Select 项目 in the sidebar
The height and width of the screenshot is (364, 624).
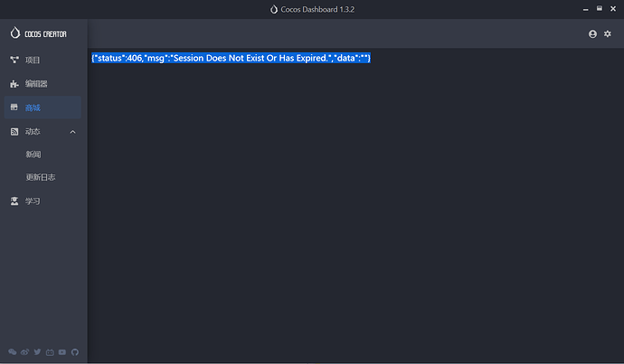(x=43, y=60)
